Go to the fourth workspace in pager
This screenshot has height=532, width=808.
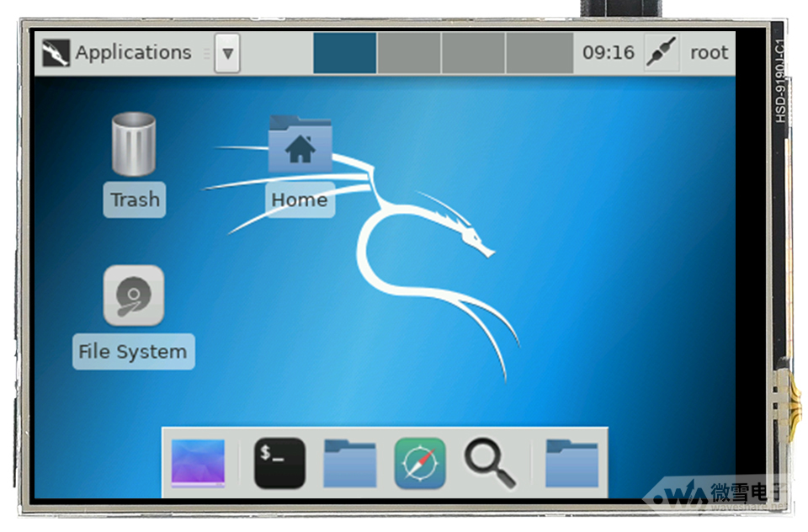[x=539, y=53]
